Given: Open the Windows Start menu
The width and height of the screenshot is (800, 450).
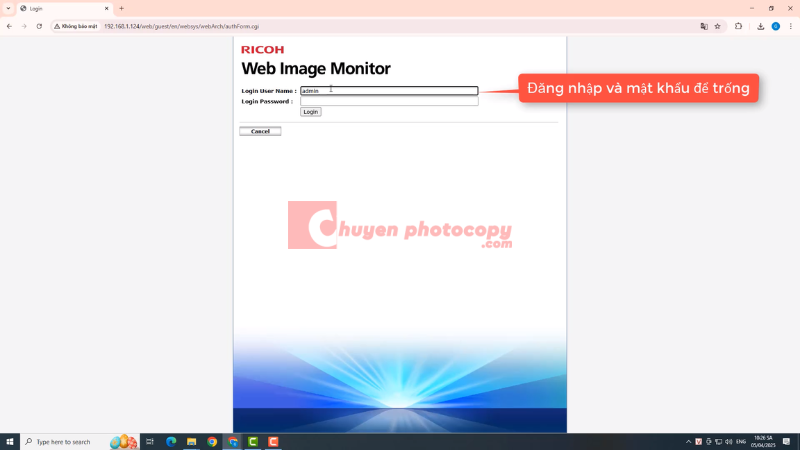Looking at the screenshot, I should (x=10, y=442).
